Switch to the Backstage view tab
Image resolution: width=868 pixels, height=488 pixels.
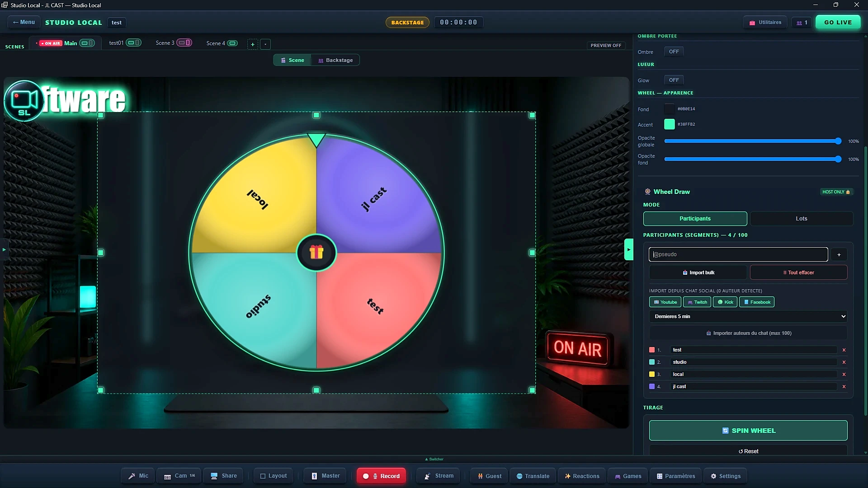pos(335,60)
